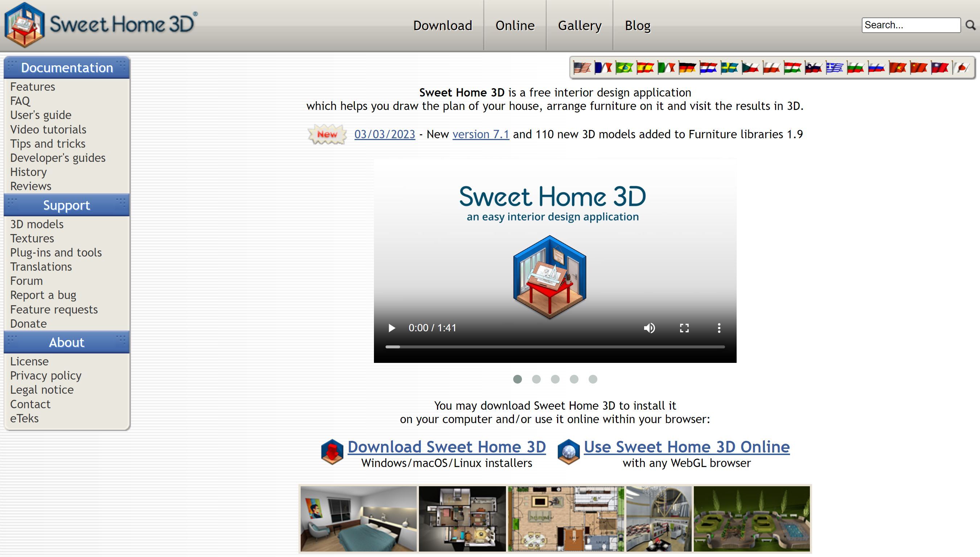Screen dimensions: 980x557
Task: Open the video's three-dot options menu
Action: [719, 328]
